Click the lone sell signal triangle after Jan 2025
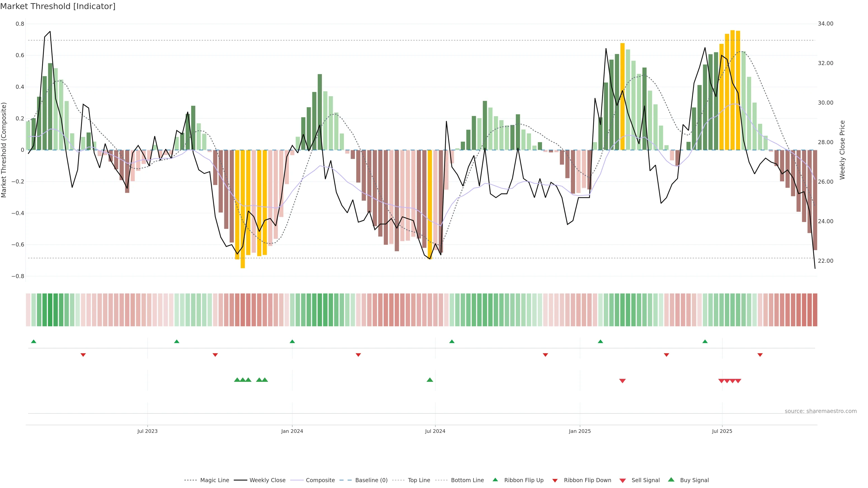 (x=622, y=381)
